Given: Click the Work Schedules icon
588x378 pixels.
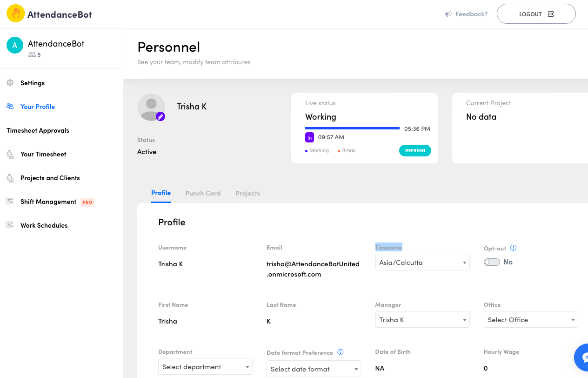Looking at the screenshot, I should (x=10, y=225).
